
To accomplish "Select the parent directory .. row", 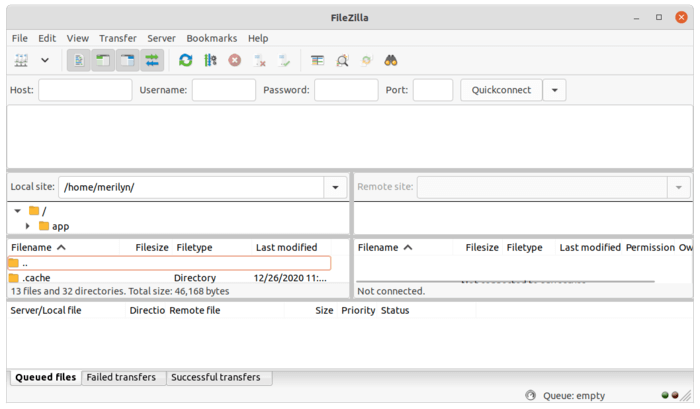I will [x=169, y=263].
